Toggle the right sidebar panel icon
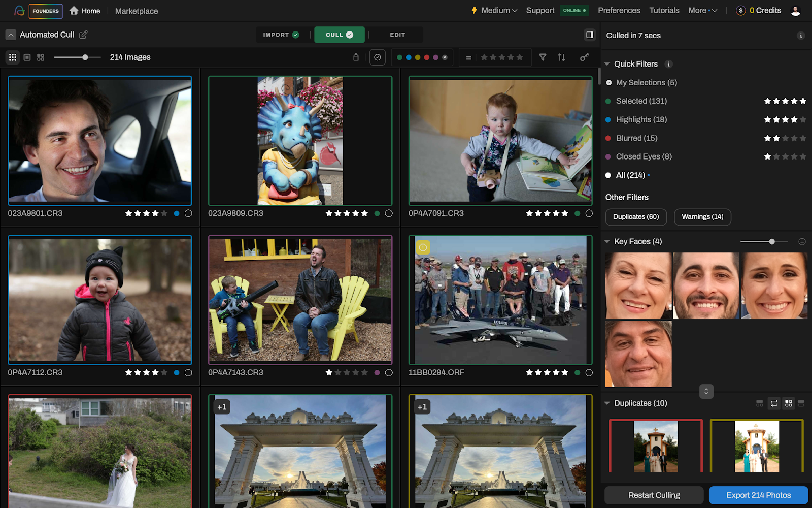The width and height of the screenshot is (812, 508). click(x=589, y=35)
